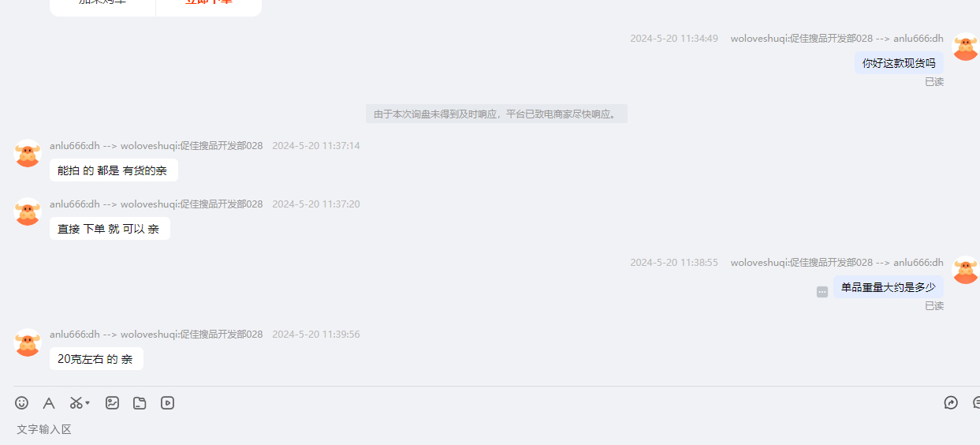Open the emoji picker
This screenshot has height=445, width=980.
click(x=21, y=402)
